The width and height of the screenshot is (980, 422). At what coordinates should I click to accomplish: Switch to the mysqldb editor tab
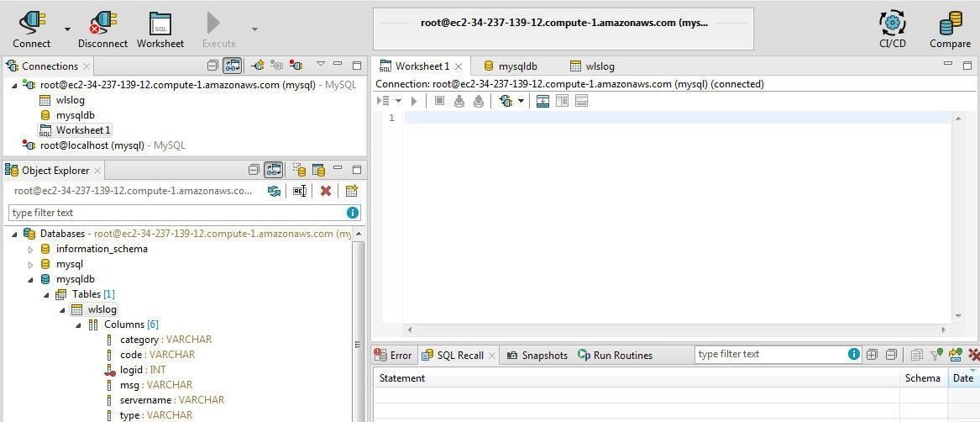511,66
